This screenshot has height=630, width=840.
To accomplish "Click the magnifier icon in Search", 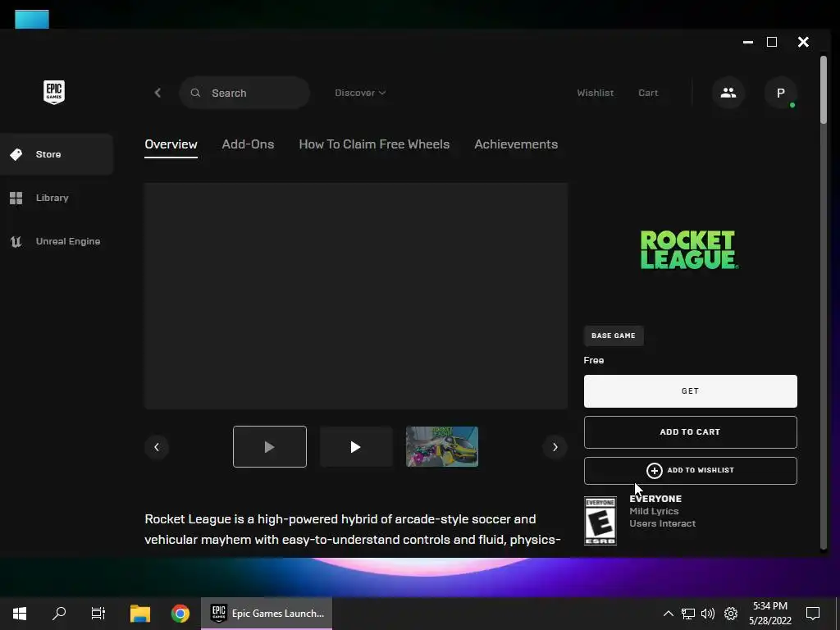I will point(195,93).
